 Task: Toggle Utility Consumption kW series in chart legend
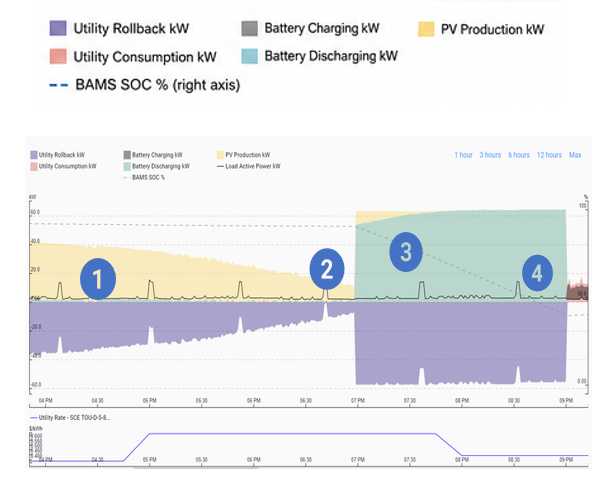[63, 166]
